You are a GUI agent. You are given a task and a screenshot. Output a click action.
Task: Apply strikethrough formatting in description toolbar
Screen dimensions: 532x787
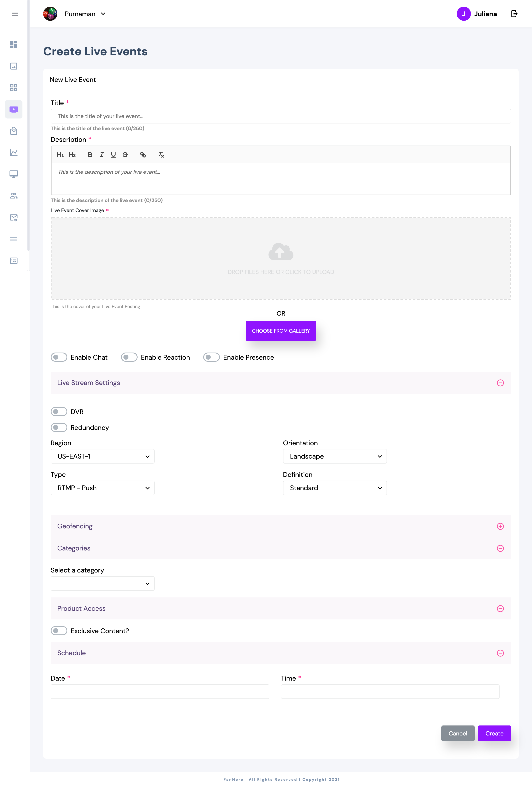point(125,155)
